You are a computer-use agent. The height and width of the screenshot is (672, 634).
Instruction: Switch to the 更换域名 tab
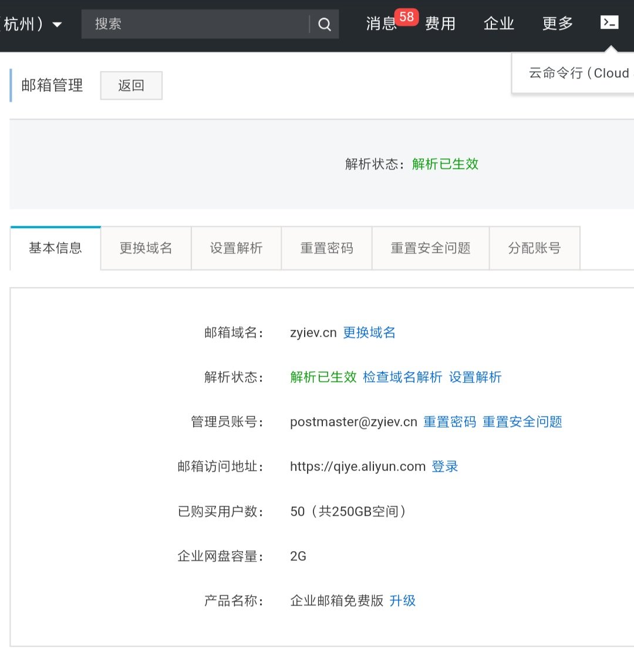(146, 248)
